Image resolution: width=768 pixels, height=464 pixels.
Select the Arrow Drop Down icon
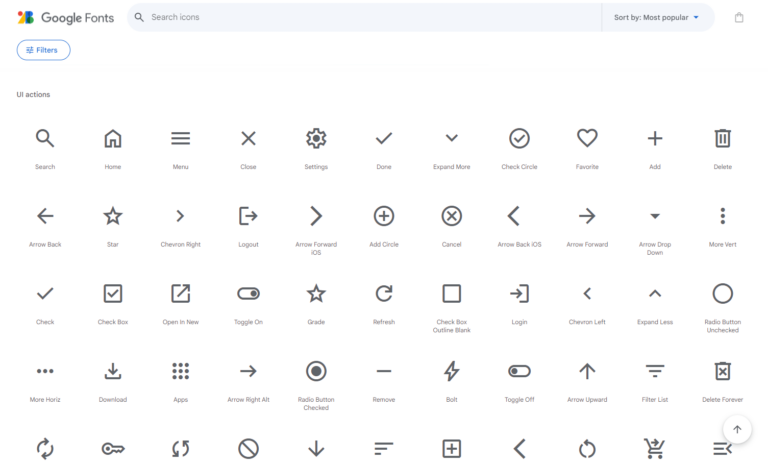[x=655, y=216]
